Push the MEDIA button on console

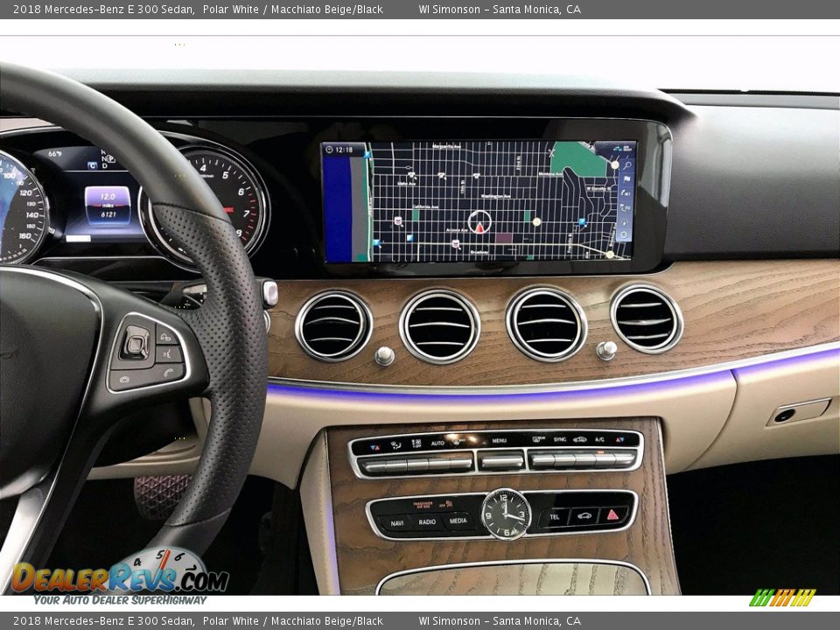point(458,520)
